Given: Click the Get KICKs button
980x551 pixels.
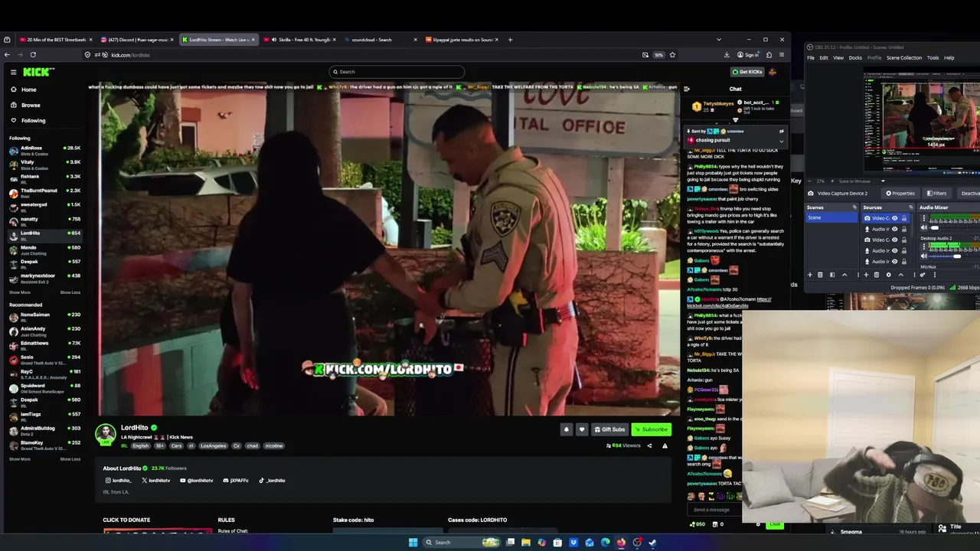Looking at the screenshot, I should tap(747, 72).
